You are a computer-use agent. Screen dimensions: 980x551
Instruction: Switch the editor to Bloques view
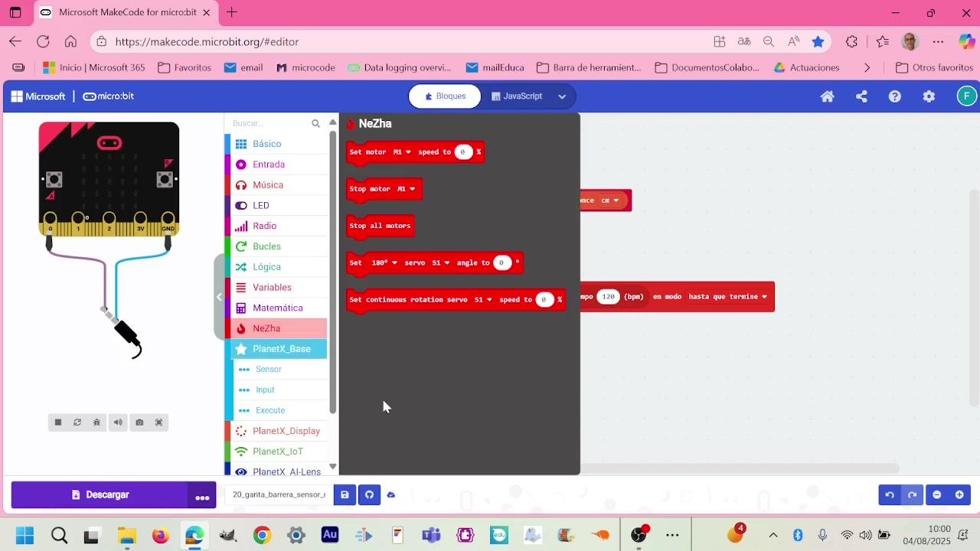pos(445,96)
